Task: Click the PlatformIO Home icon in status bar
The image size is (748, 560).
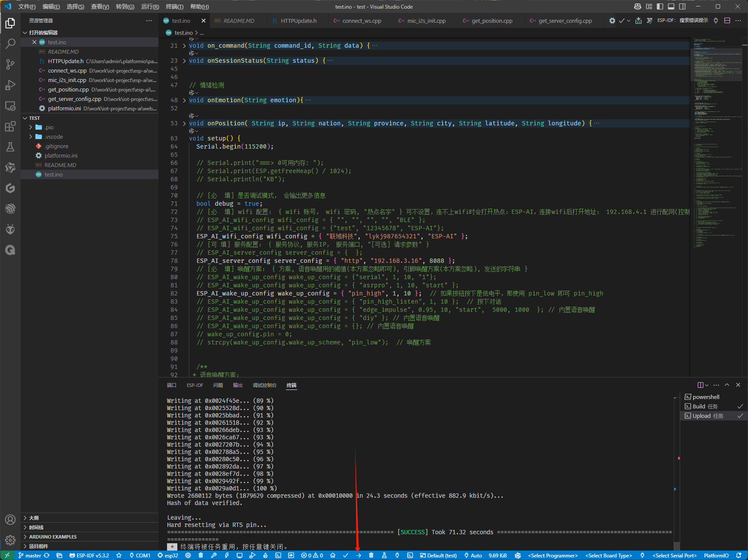Action: tap(333, 555)
